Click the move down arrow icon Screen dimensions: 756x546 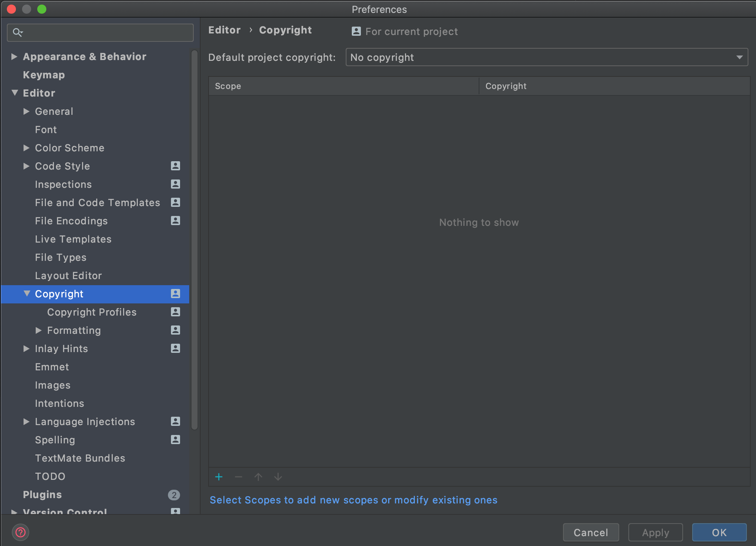(278, 477)
